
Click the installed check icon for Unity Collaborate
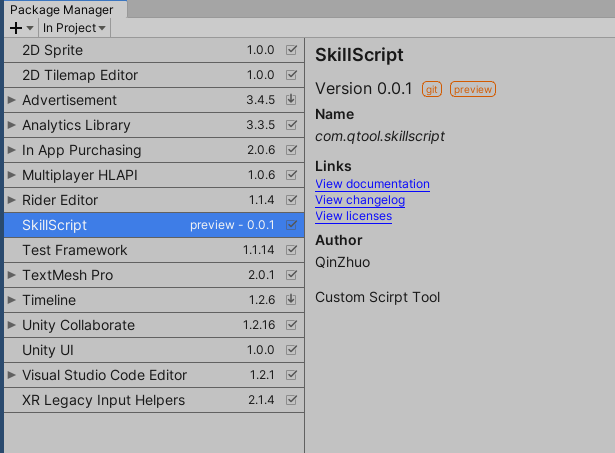pos(291,325)
